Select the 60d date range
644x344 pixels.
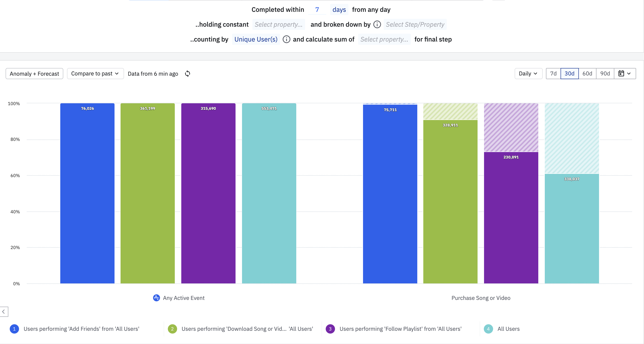(587, 74)
